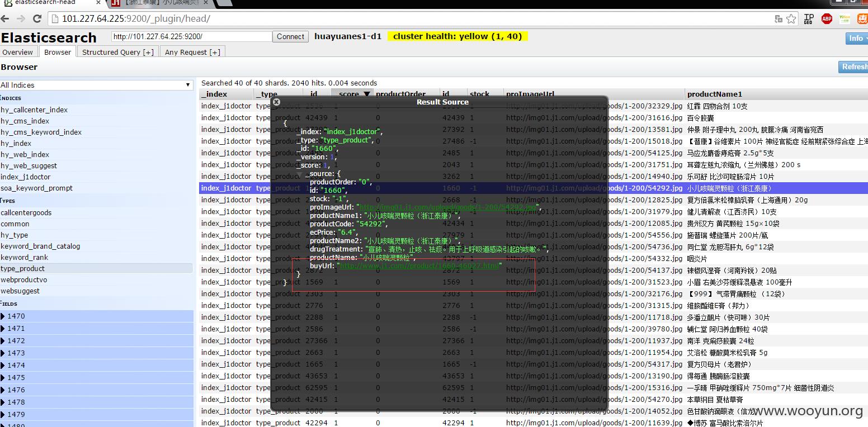Open the orange face extension icon
868x427 pixels.
(x=861, y=18)
